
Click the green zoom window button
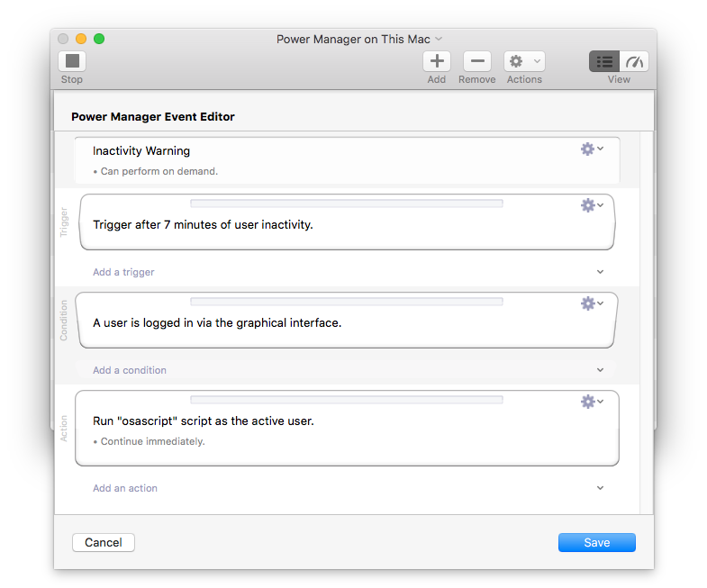point(99,39)
